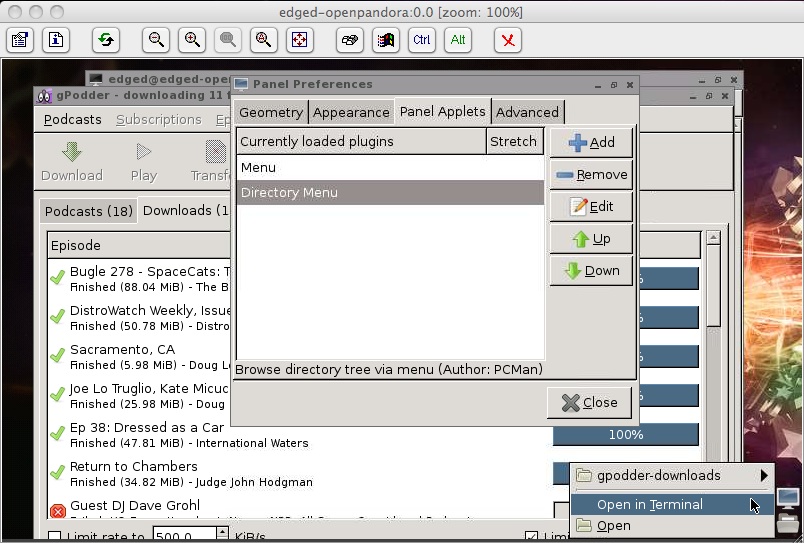Click the refresh screen icon
Viewport: 804px width, 543px height.
[x=106, y=40]
